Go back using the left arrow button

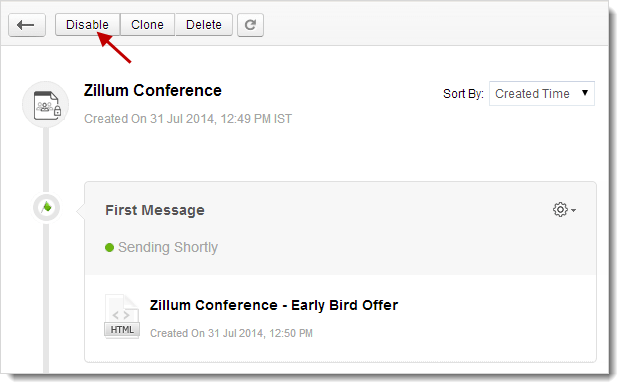pyautogui.click(x=27, y=25)
